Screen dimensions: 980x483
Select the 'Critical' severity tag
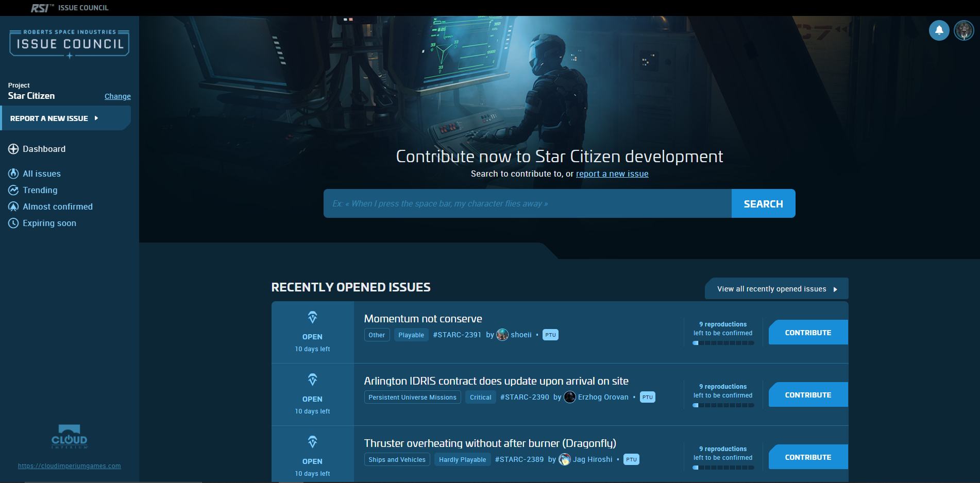(481, 397)
